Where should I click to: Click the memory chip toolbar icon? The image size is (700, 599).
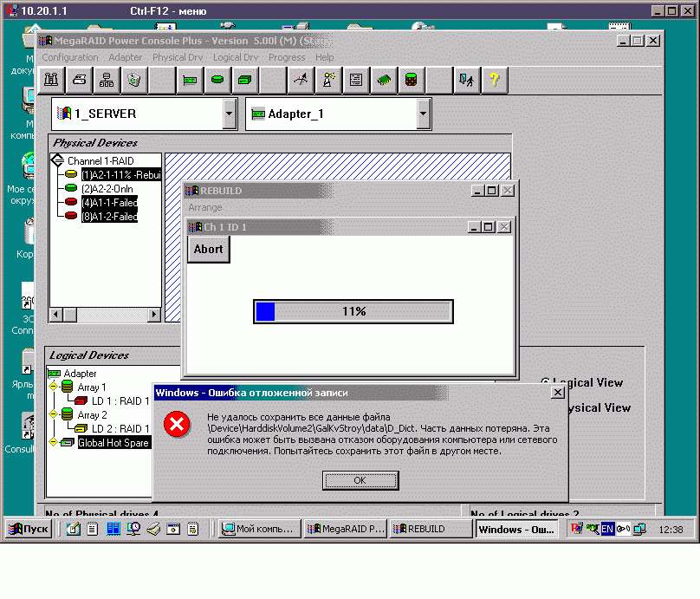(383, 80)
